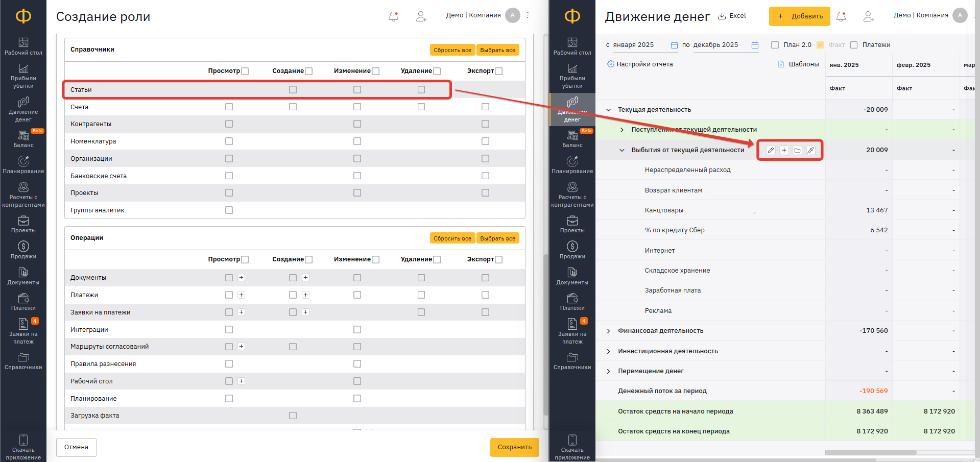Enable the План 2.0 checkbox
Viewport: 980px width, 462px height.
(775, 45)
